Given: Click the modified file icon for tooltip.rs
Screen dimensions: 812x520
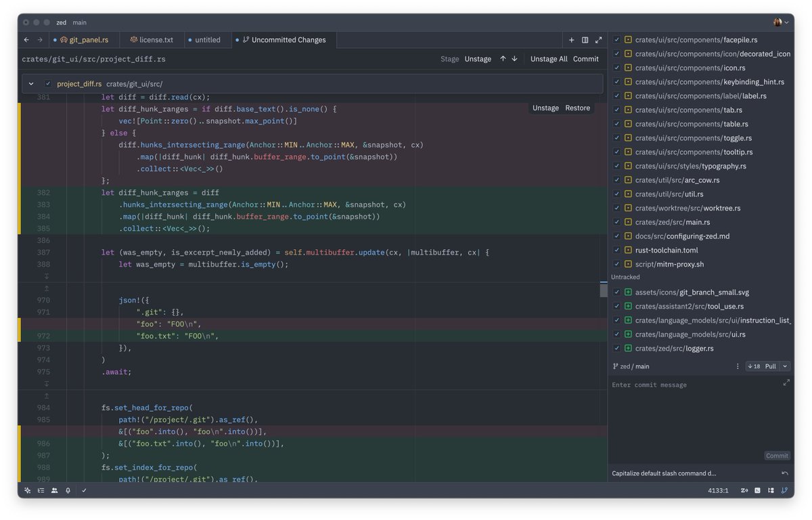Looking at the screenshot, I should coord(628,152).
